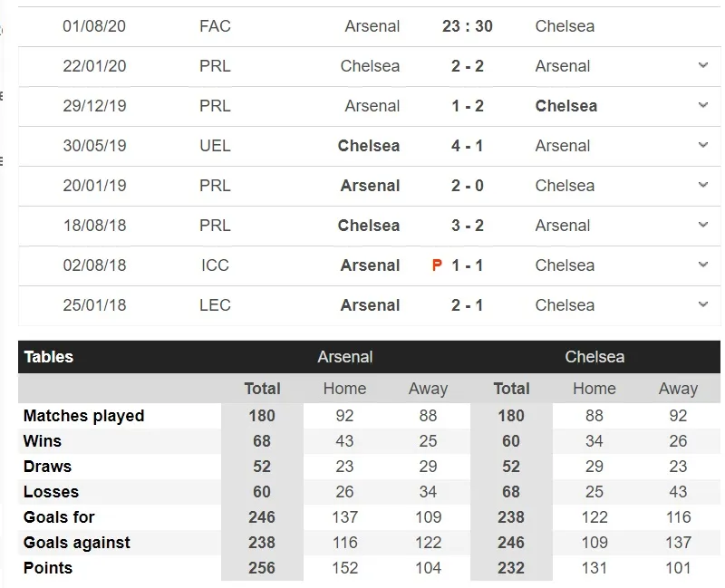This screenshot has height=588, width=725.
Task: Click the PRL label on the 22/01/20 row
Action: click(217, 66)
